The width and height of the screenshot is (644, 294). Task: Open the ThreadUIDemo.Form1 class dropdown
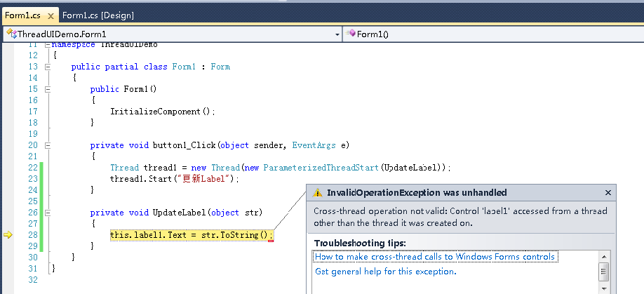click(x=337, y=34)
